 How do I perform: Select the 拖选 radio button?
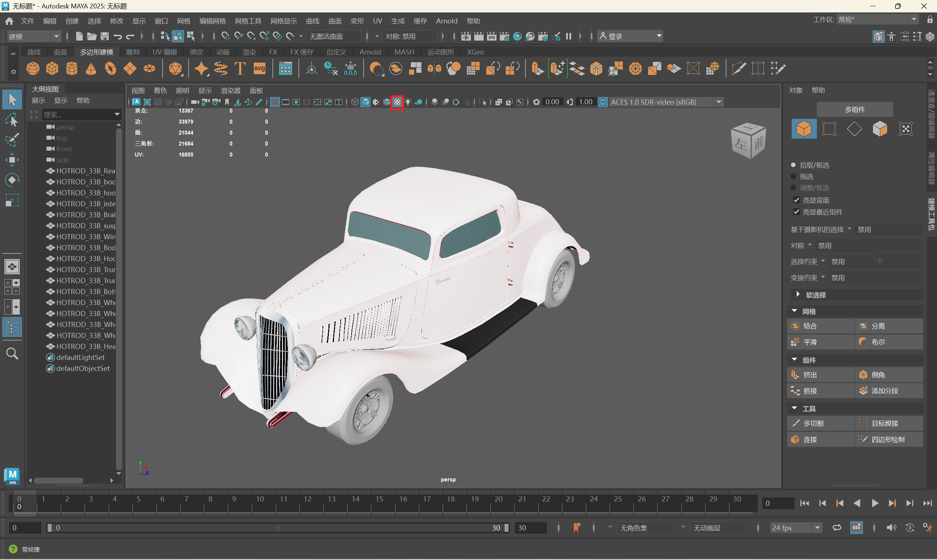click(793, 176)
